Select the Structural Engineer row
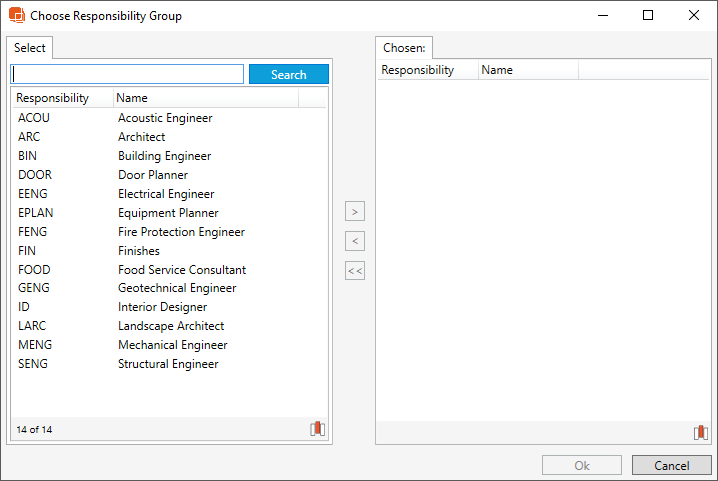 coord(168,364)
